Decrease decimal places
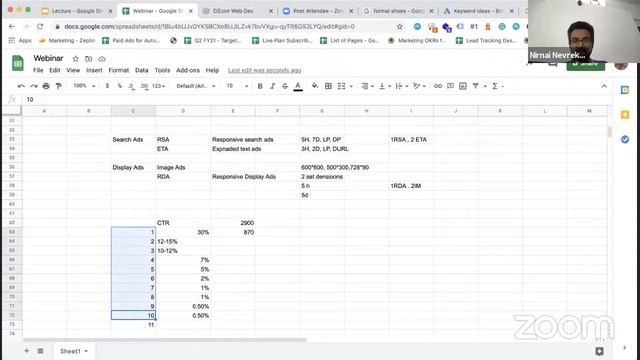640x360 pixels. click(x=131, y=86)
